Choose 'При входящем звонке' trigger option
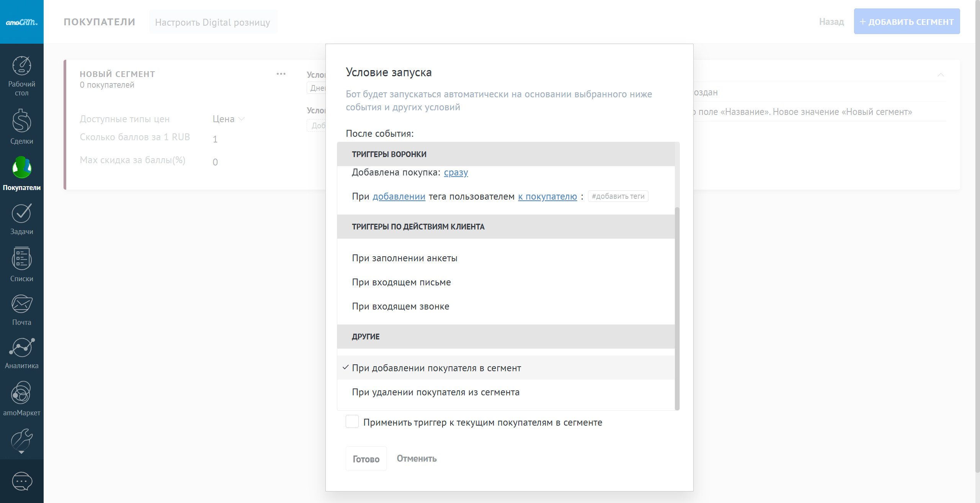 tap(400, 306)
